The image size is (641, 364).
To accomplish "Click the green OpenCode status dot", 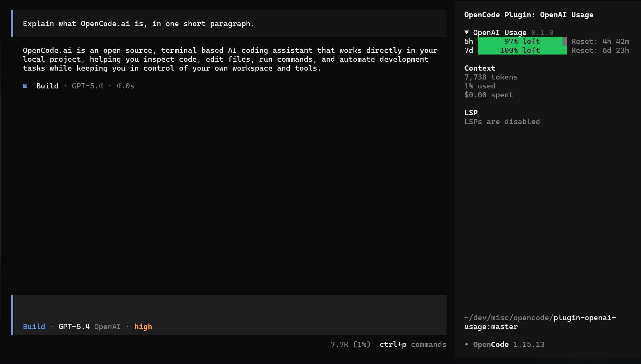I will pos(466,344).
